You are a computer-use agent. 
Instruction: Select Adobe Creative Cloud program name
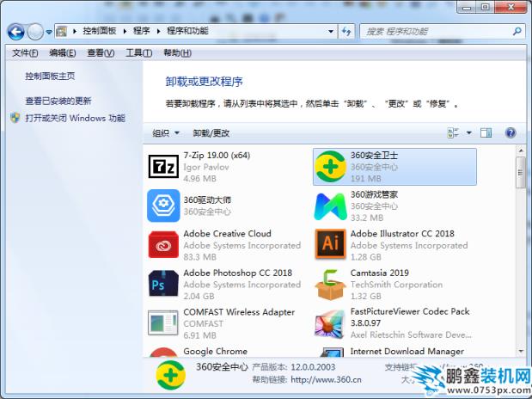[227, 234]
